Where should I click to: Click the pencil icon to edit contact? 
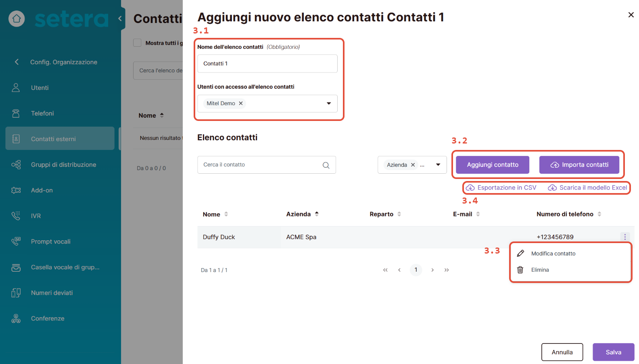pyautogui.click(x=520, y=254)
